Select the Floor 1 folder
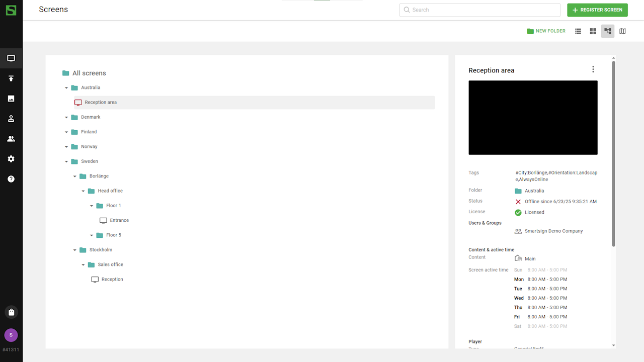Screen dimensions: 644x362 (109, 206)
